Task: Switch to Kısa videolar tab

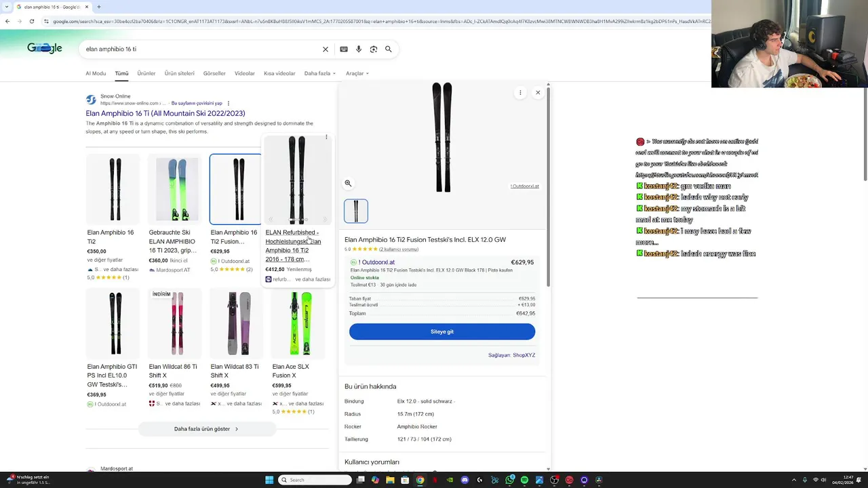Action: 279,73
